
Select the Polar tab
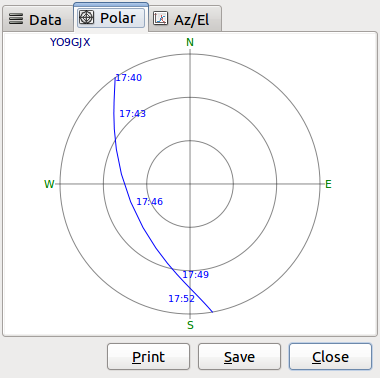tap(111, 18)
